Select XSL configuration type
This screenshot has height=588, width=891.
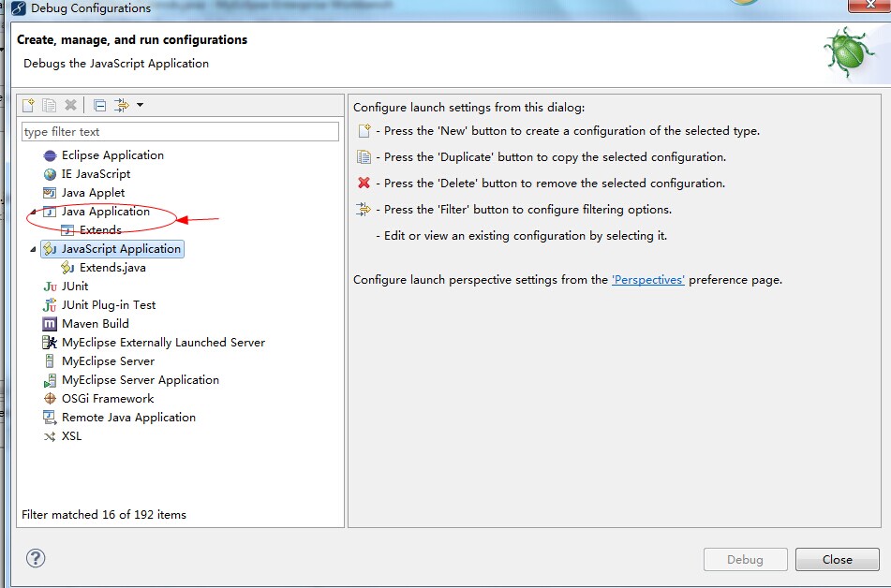71,436
